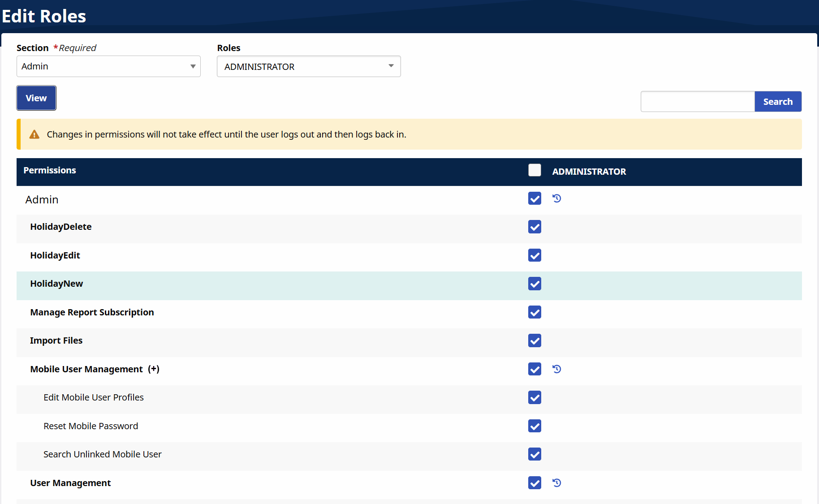Click the history icon for Mobile User Management
Viewport: 819px width, 504px height.
click(556, 369)
